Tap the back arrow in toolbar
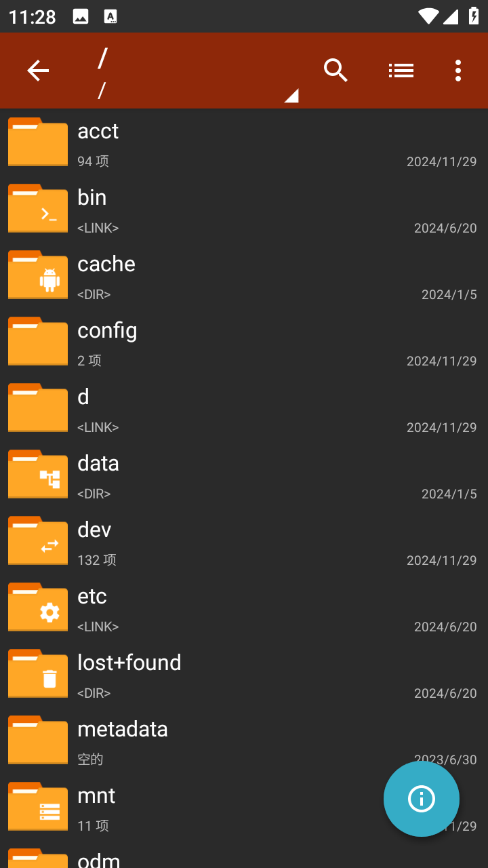 38,71
